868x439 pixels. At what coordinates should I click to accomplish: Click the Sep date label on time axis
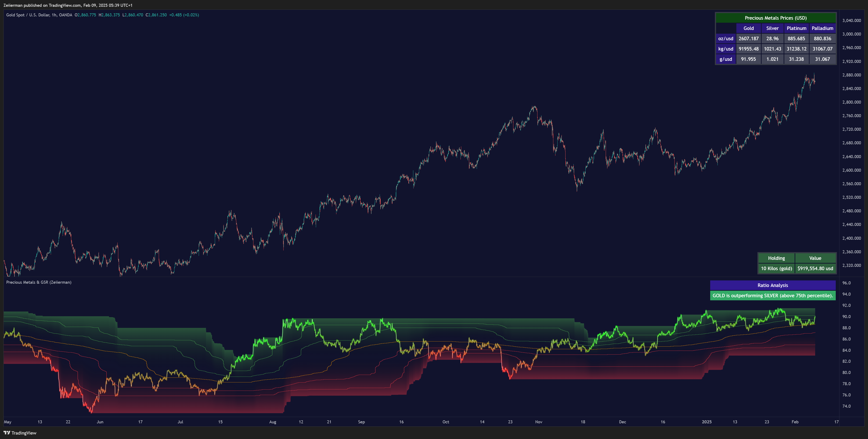[362, 422]
